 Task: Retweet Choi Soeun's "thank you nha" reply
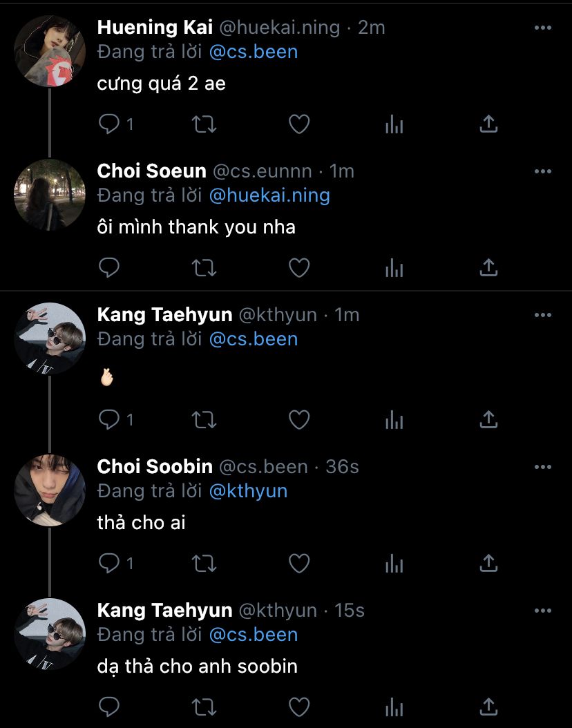(204, 267)
